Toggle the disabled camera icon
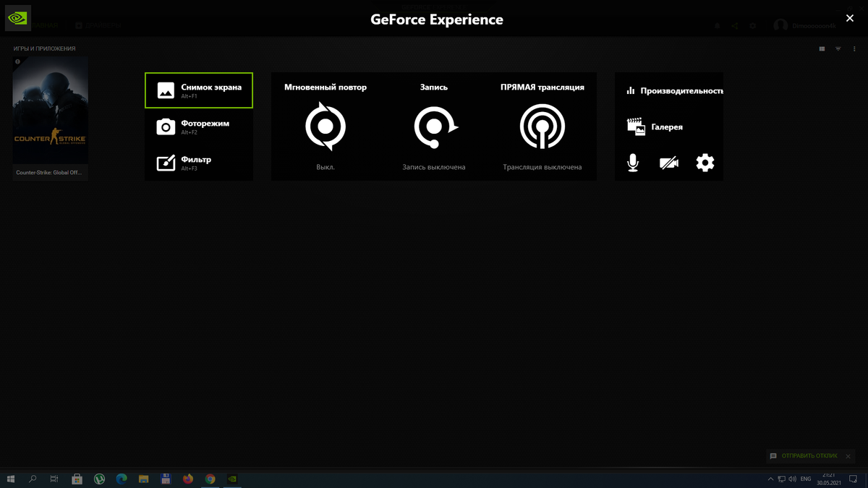868x488 pixels. click(x=669, y=163)
